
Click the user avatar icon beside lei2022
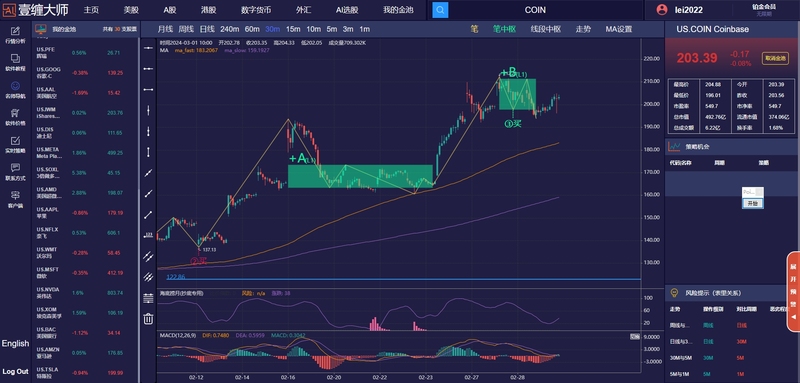click(662, 10)
